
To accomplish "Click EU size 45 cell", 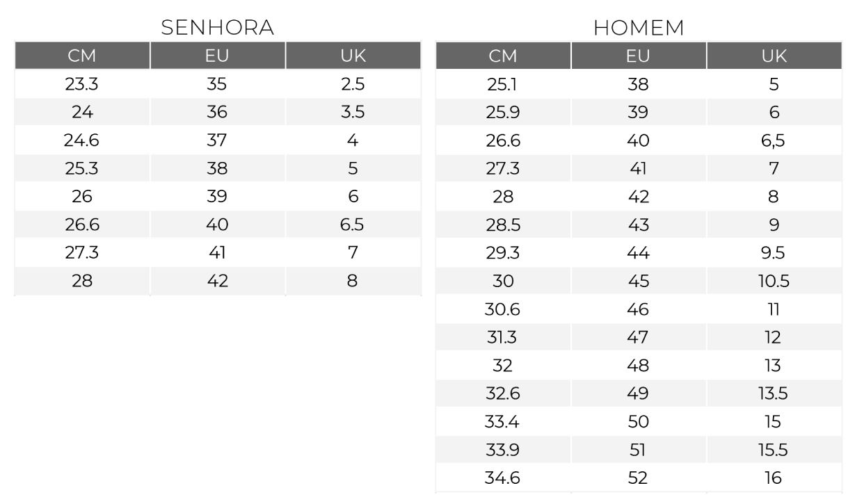I will pos(638,281).
